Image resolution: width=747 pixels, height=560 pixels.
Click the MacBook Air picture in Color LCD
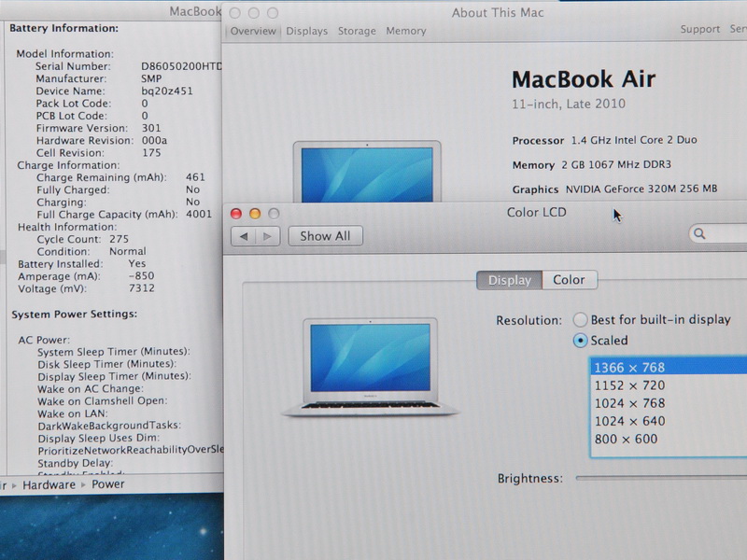(370, 368)
